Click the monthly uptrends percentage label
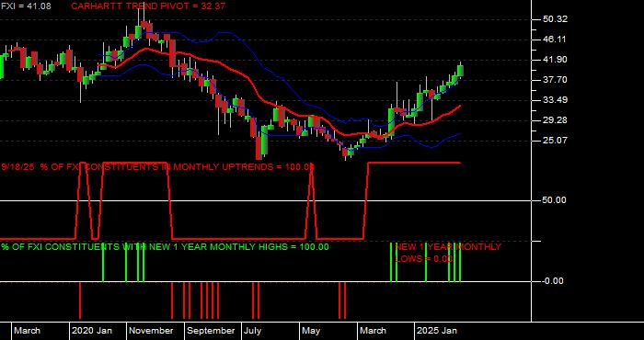This screenshot has width=644, height=340. point(158,167)
